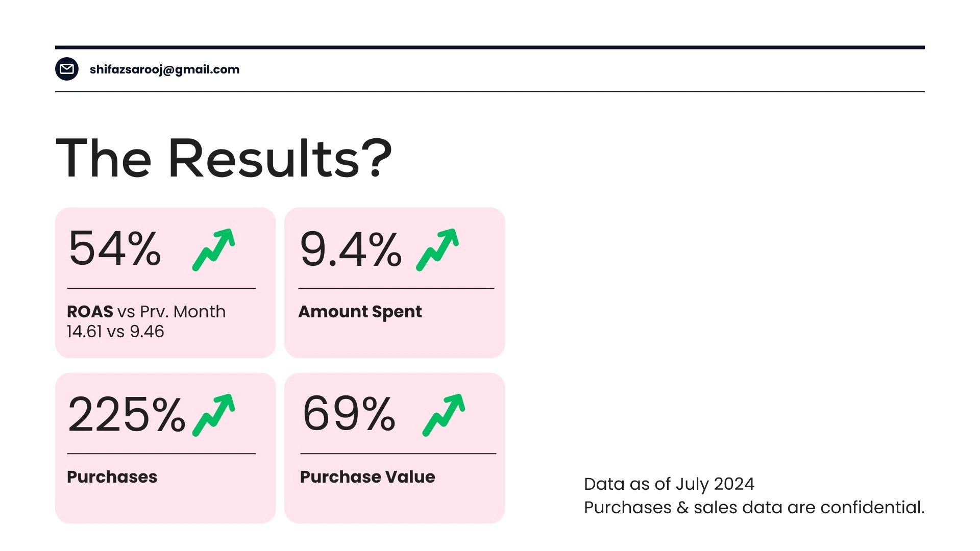Select the 'Purchases' card label
The height and width of the screenshot is (551, 980).
112,477
